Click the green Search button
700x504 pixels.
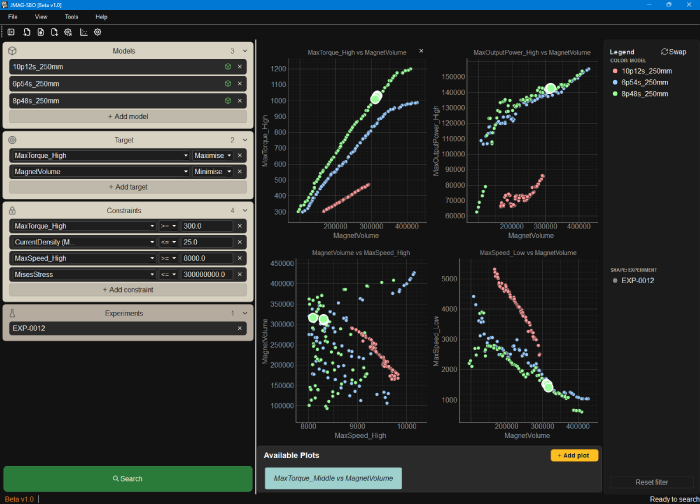pyautogui.click(x=128, y=479)
